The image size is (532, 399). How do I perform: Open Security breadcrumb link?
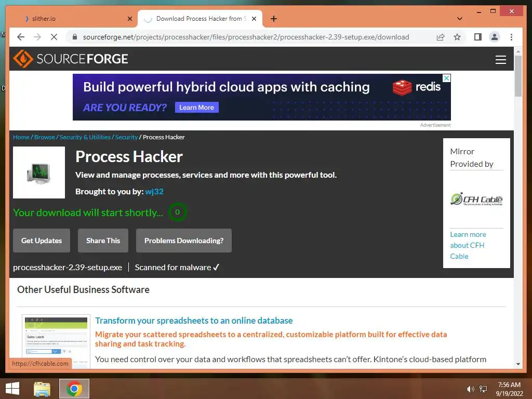tap(126, 137)
